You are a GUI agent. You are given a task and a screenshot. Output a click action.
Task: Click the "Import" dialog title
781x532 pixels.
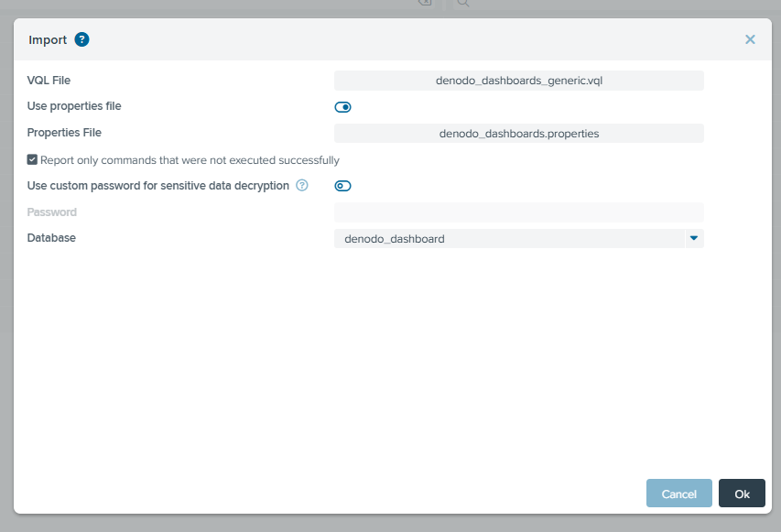(48, 40)
